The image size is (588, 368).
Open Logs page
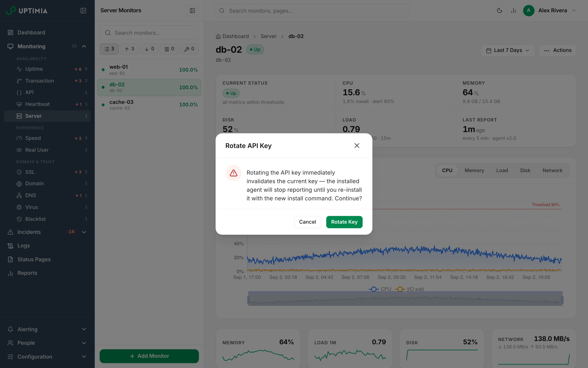click(x=47, y=246)
